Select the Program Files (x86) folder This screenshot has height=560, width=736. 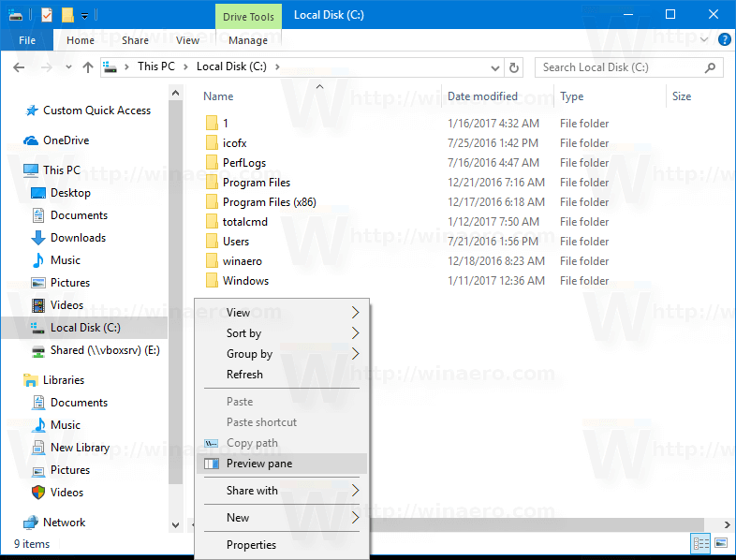(261, 202)
